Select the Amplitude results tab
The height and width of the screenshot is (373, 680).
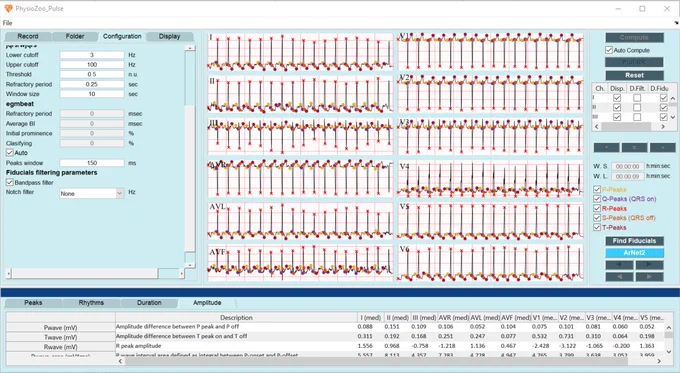tap(207, 303)
